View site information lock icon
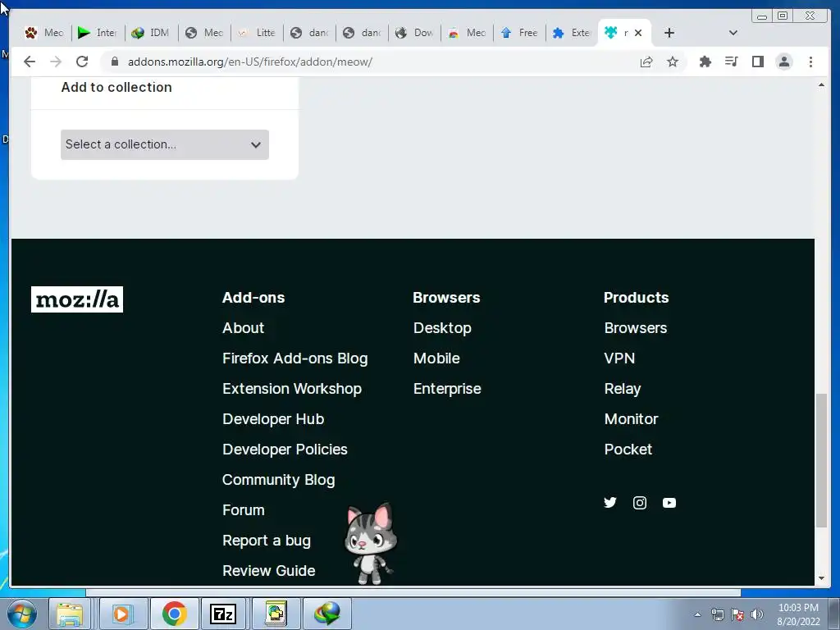840x630 pixels. (x=114, y=62)
